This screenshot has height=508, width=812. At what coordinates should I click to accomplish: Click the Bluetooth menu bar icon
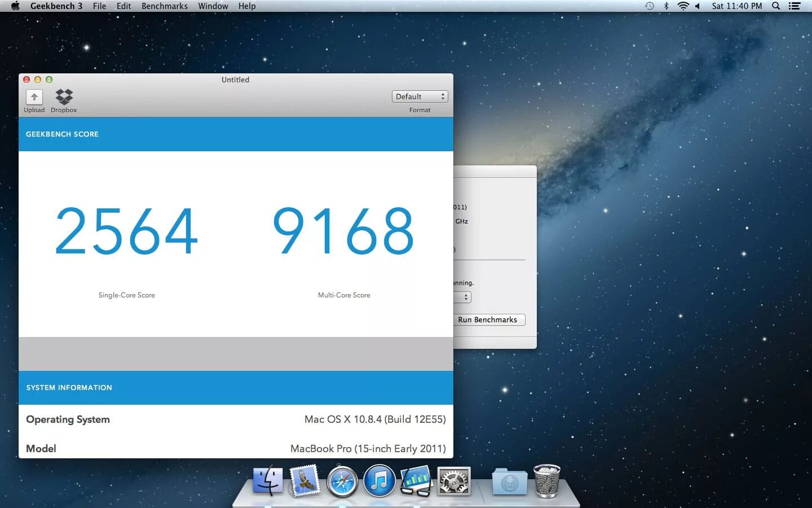tap(667, 6)
